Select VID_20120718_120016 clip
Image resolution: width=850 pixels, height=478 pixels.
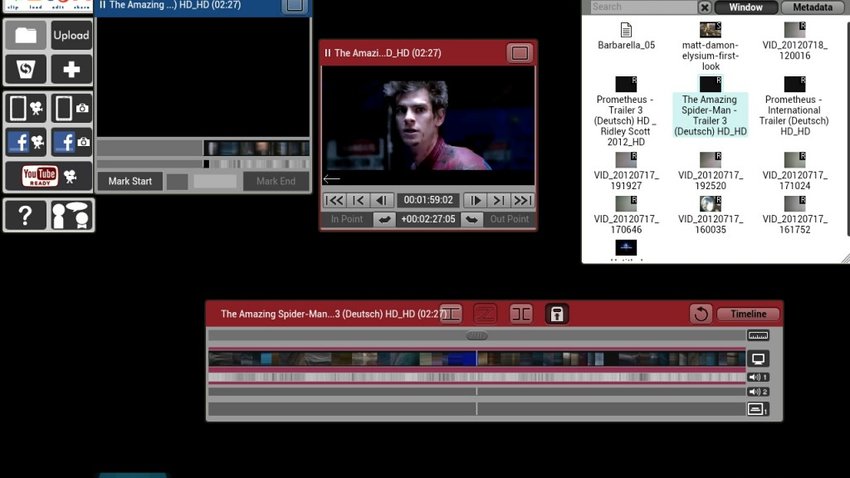795,42
